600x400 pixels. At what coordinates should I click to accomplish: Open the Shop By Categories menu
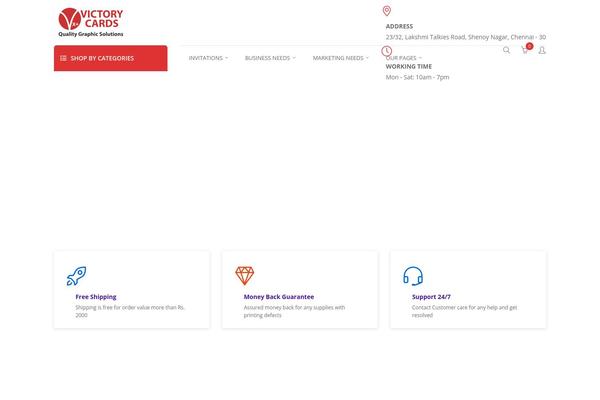tap(111, 58)
